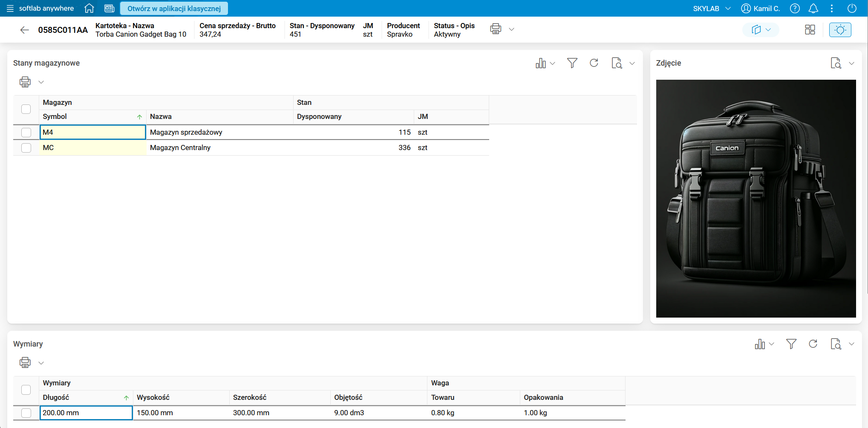Image resolution: width=868 pixels, height=428 pixels.
Task: Preview document in the Zdjęcie panel
Action: 836,63
